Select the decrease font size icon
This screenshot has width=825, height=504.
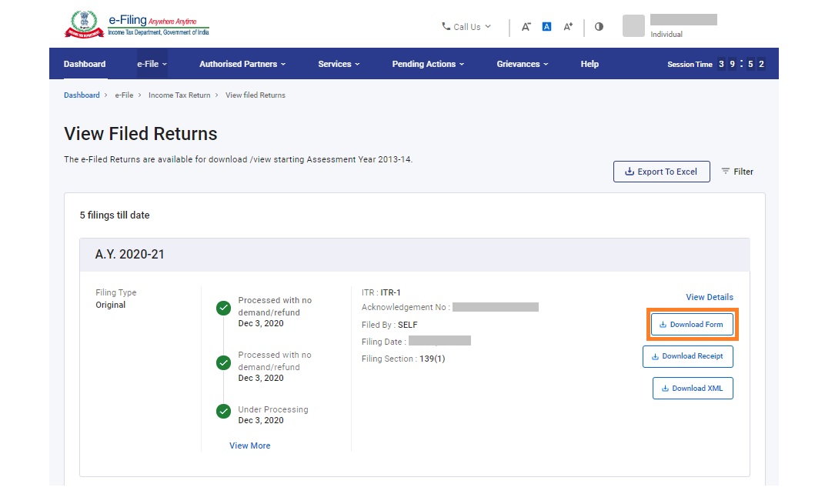tap(526, 26)
